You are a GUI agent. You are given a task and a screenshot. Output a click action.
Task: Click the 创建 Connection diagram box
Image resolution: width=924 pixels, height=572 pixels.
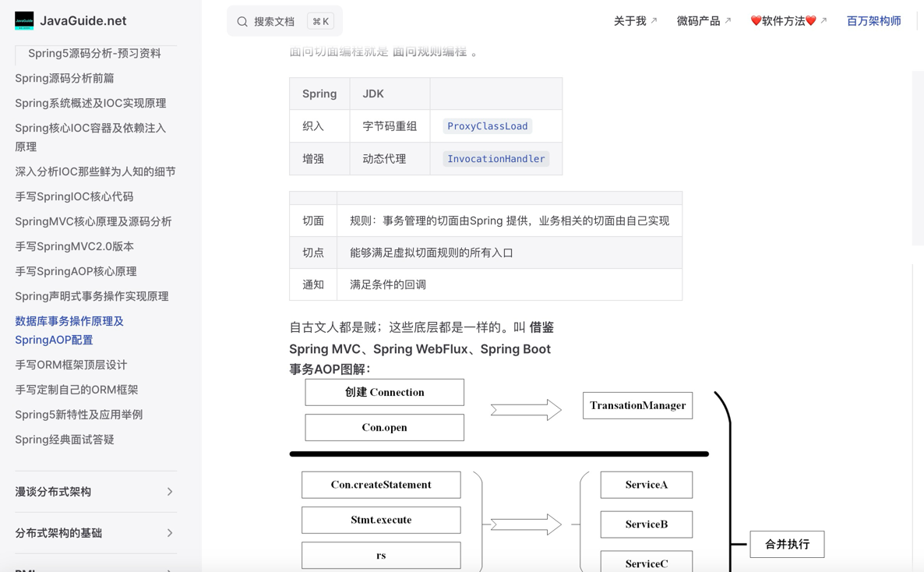384,392
